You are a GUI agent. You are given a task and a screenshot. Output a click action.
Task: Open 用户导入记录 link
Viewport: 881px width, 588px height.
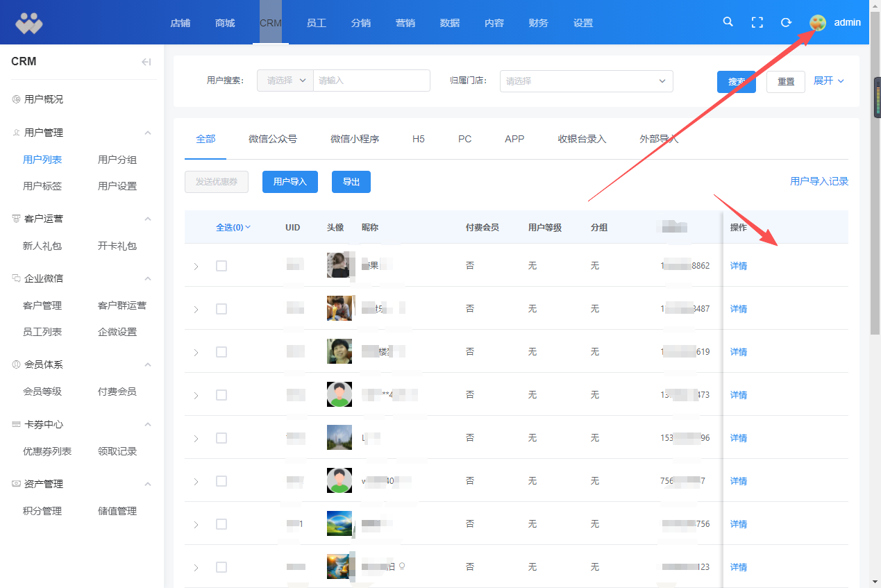coord(819,181)
